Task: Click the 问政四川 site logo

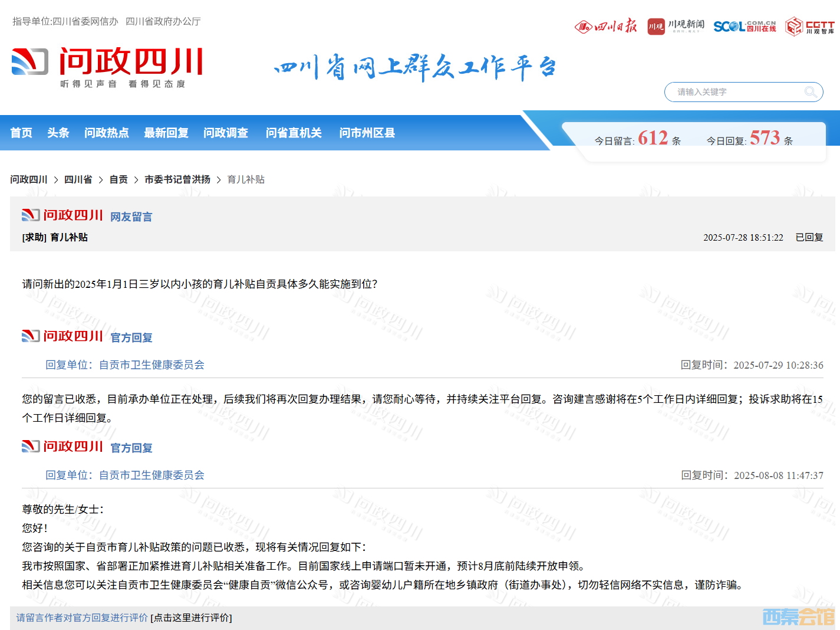Action: (x=107, y=68)
